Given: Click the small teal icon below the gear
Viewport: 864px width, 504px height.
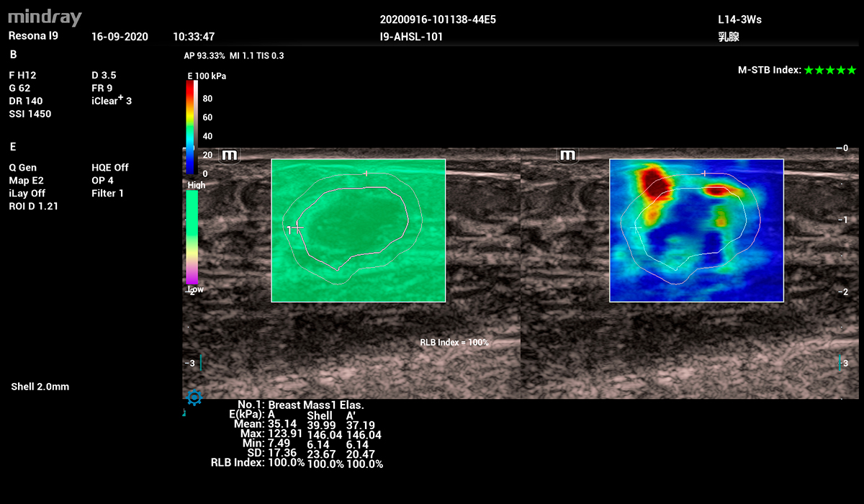Looking at the screenshot, I should pos(184,413).
